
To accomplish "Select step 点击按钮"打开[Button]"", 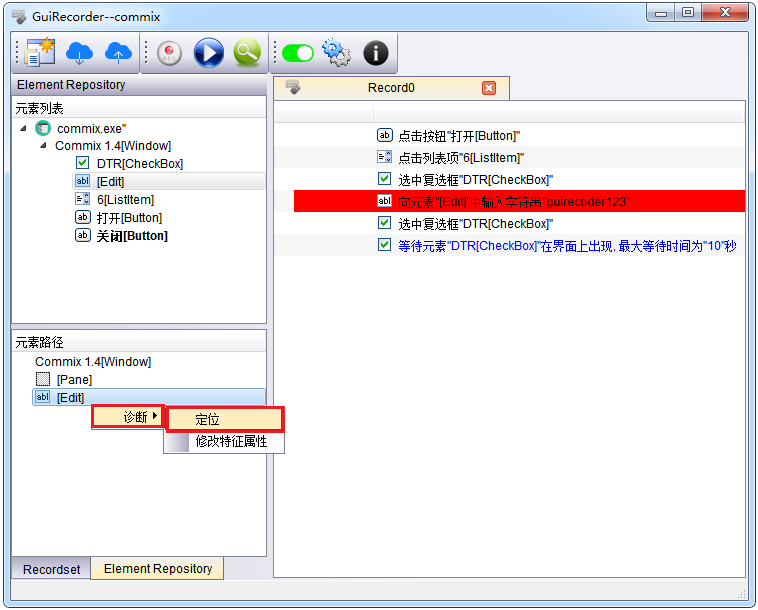I will [x=459, y=136].
